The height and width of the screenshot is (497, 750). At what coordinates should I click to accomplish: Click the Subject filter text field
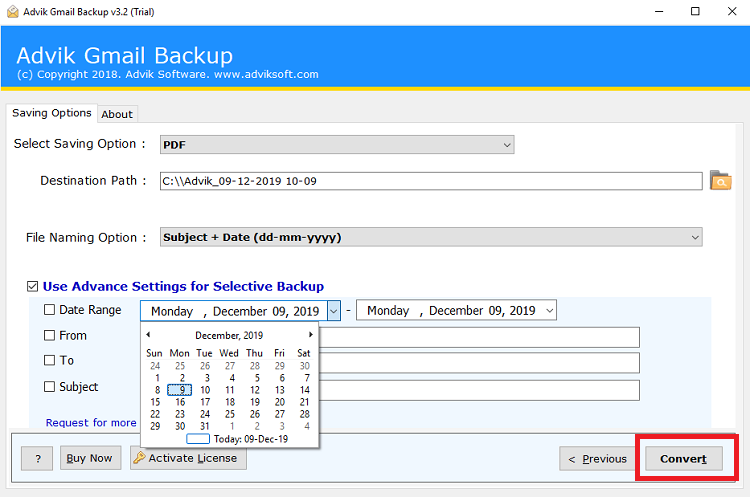pyautogui.click(x=479, y=390)
